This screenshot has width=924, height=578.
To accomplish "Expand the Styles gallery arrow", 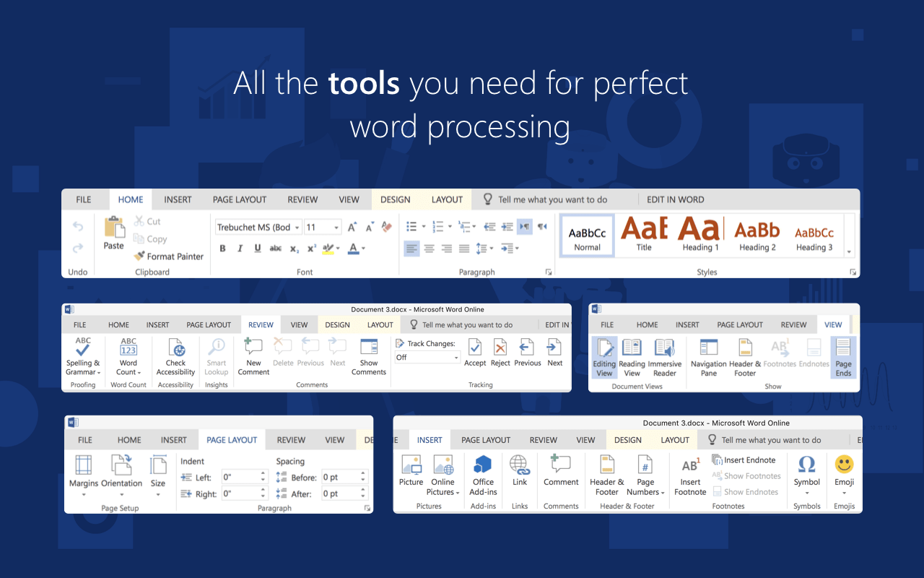I will [850, 252].
